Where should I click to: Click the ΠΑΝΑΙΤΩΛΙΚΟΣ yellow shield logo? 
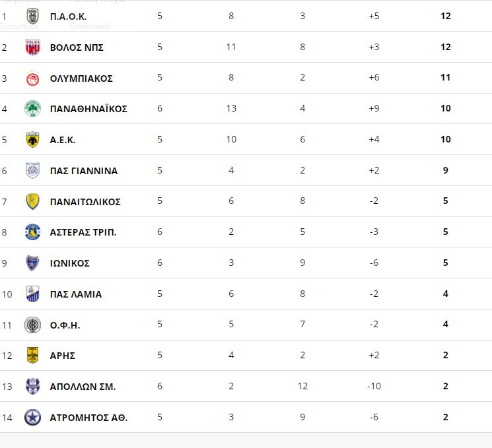32,201
